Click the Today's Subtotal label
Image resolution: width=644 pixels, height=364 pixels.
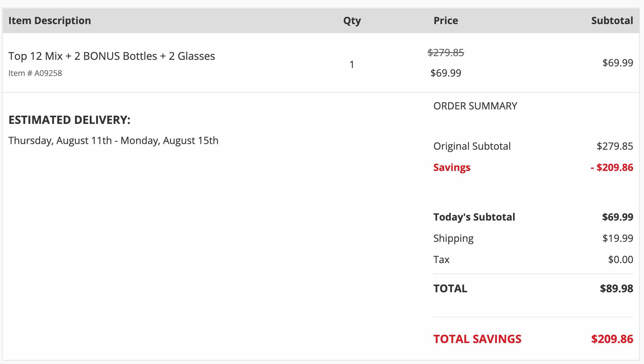[x=474, y=217]
